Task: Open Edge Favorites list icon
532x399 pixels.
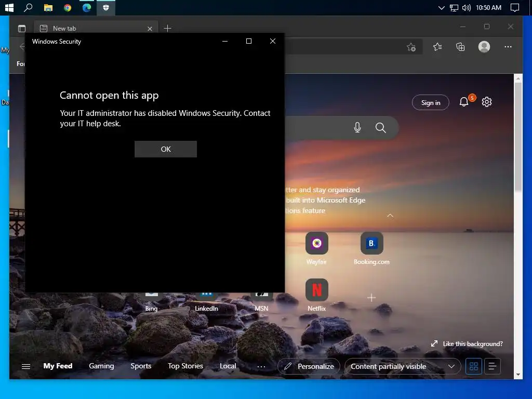Action: [437, 47]
